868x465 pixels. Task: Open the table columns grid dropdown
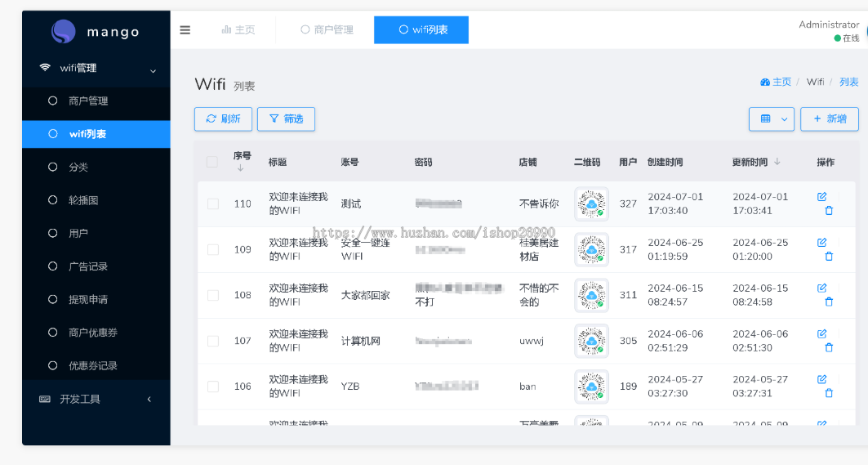772,119
